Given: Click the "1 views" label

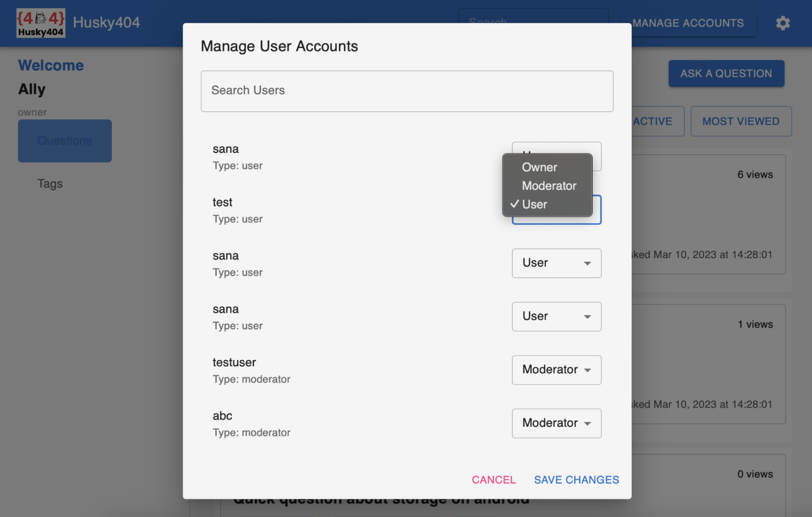Looking at the screenshot, I should coord(755,325).
